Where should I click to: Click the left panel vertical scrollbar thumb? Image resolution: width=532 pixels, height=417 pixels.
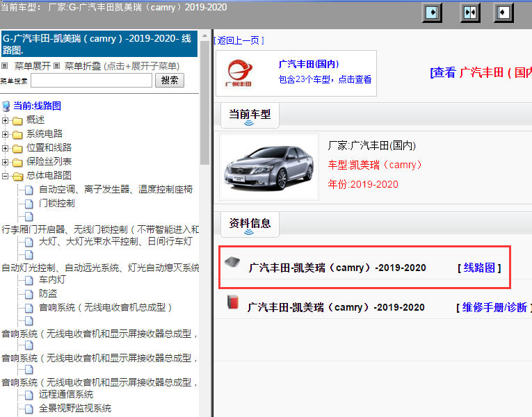[204, 103]
